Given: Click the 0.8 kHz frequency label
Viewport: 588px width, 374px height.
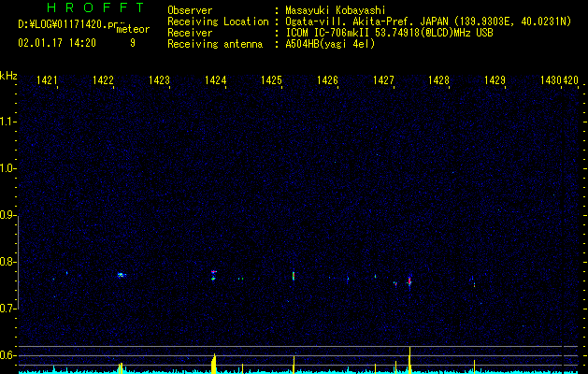Looking at the screenshot, I should [x=7, y=262].
